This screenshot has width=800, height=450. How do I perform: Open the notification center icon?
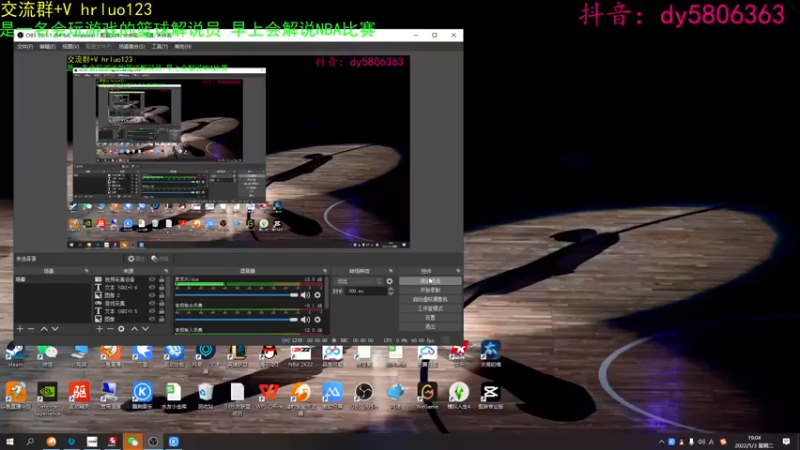coord(786,441)
